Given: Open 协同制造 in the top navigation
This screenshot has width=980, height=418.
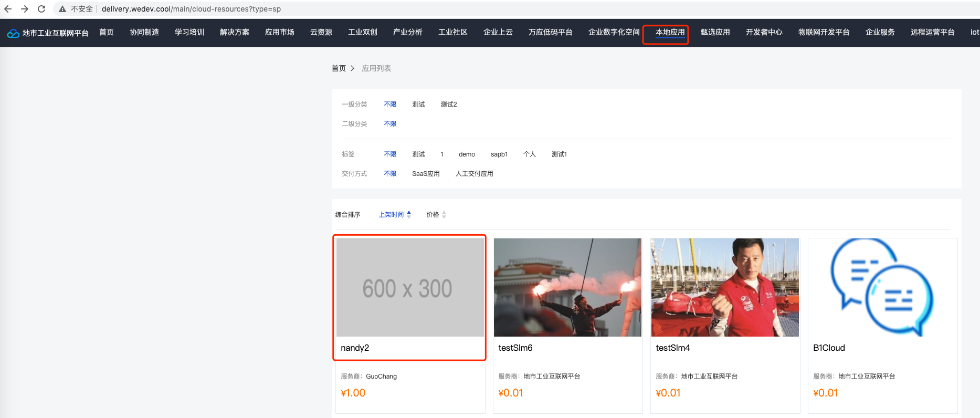Looking at the screenshot, I should click(144, 33).
